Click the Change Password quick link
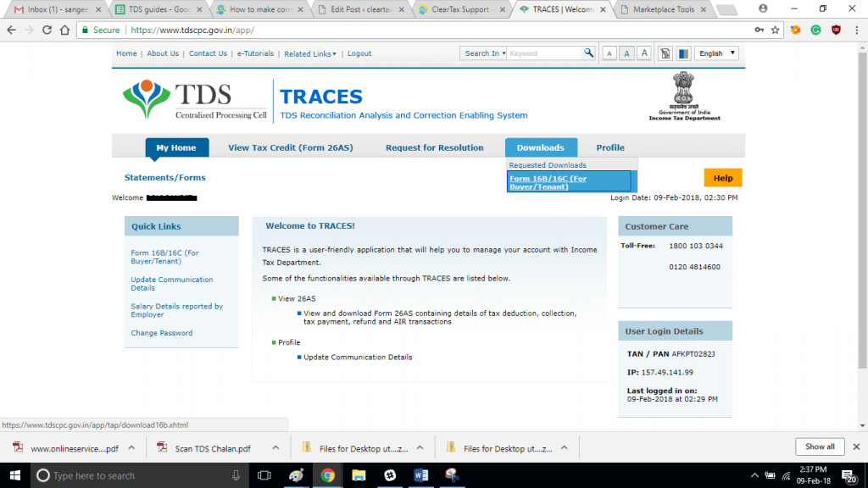This screenshot has width=868, height=488. (162, 333)
